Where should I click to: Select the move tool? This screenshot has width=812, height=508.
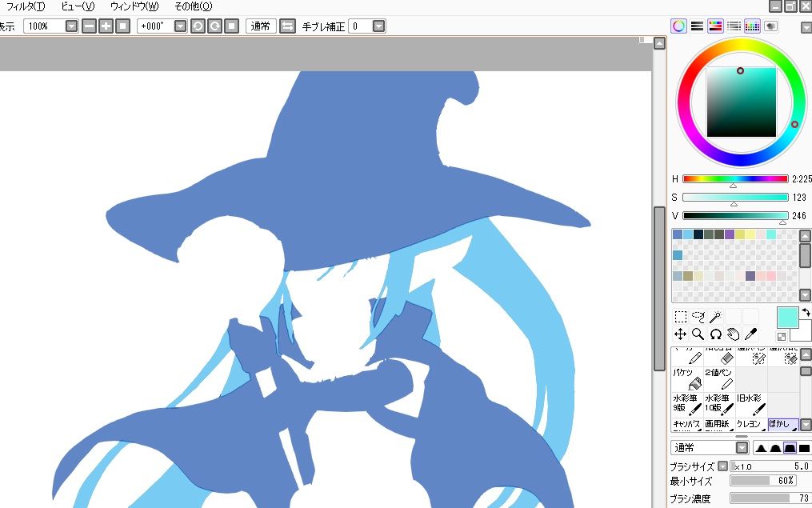pos(681,334)
